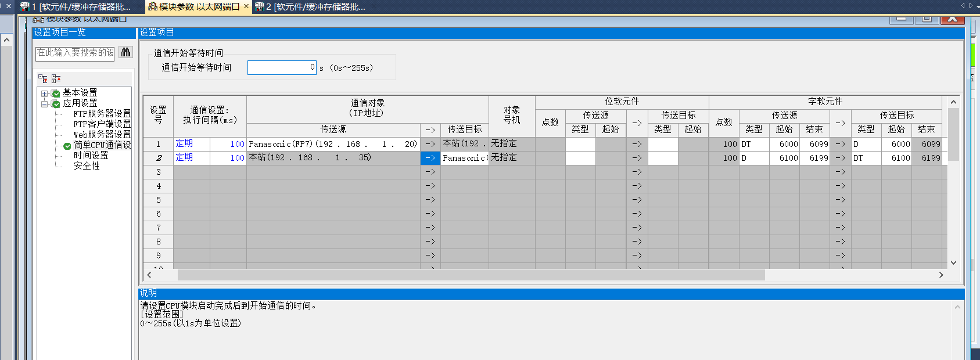
Task: Click the collapse-all tree icon
Action: point(56,78)
